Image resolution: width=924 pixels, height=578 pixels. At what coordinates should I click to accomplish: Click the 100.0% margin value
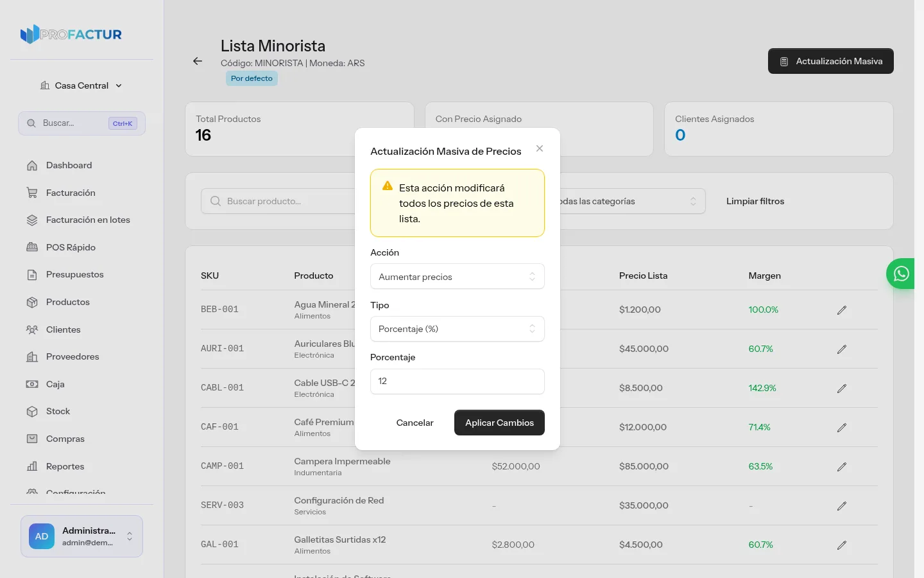[763, 310]
